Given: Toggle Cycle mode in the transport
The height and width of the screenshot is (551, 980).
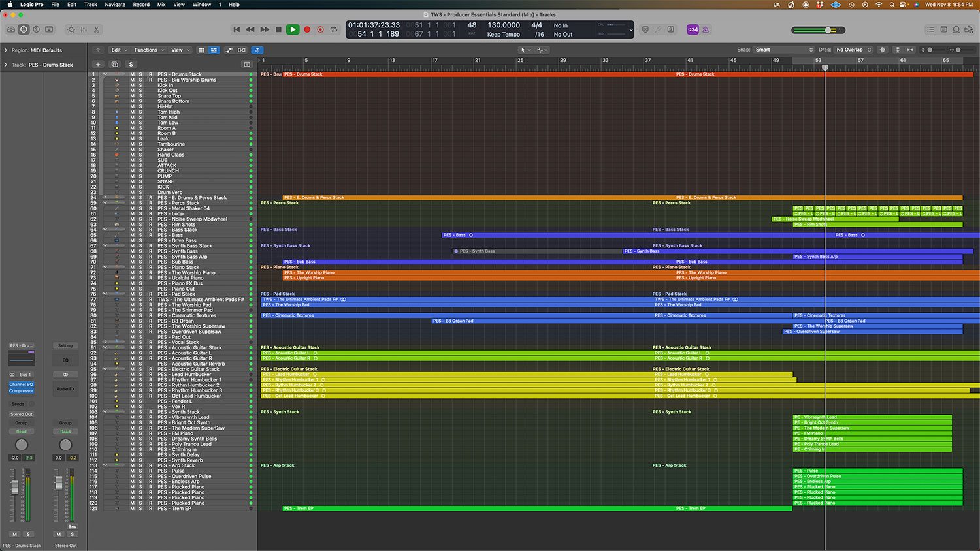Looking at the screenshot, I should click(x=334, y=29).
